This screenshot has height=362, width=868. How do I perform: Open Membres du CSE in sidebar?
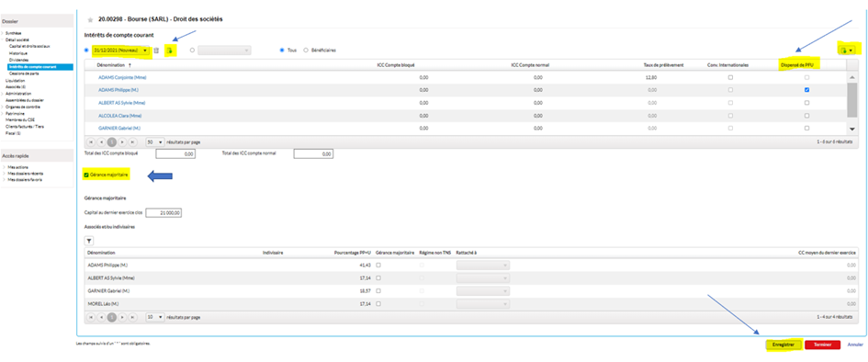pyautogui.click(x=19, y=120)
